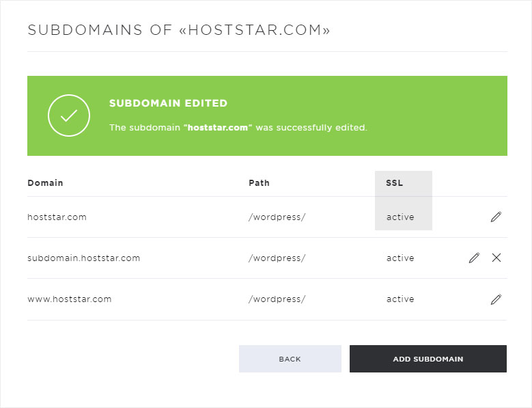Edit subdomain.hoststar.com using the pencil icon
This screenshot has width=532, height=408.
coord(474,258)
